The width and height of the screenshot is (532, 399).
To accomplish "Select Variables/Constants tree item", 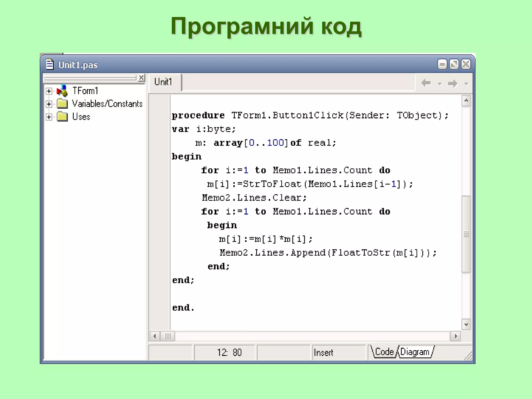I will click(x=107, y=104).
